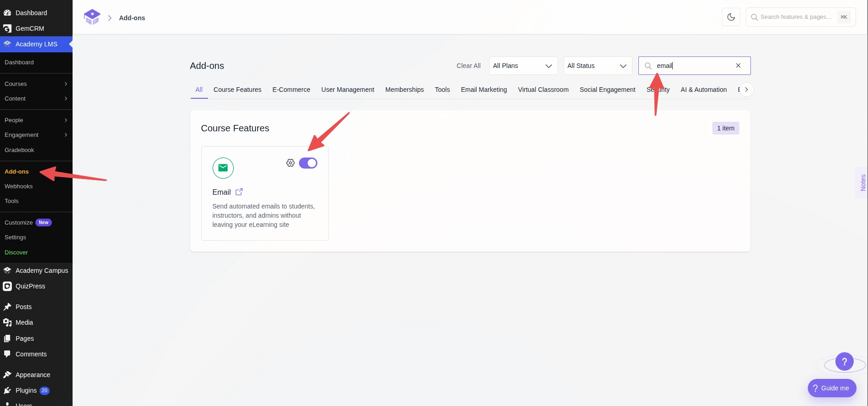This screenshot has height=406, width=868.
Task: Open the Media library menu
Action: coord(36,322)
